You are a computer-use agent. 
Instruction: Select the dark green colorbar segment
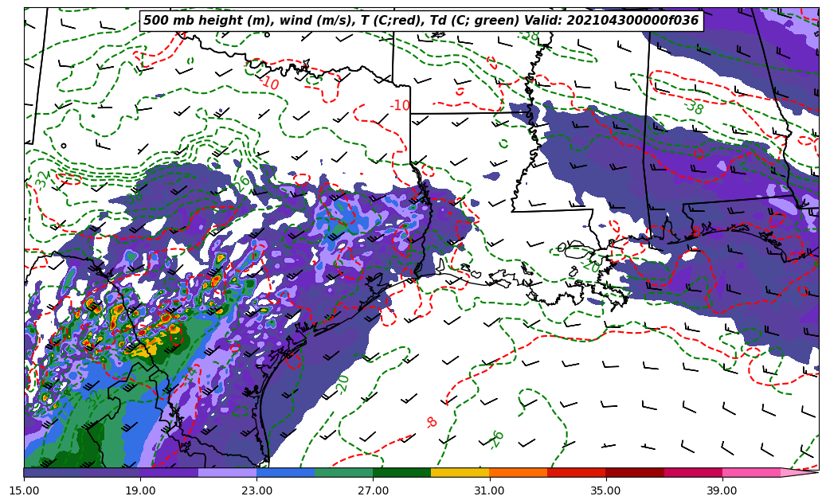point(402,472)
